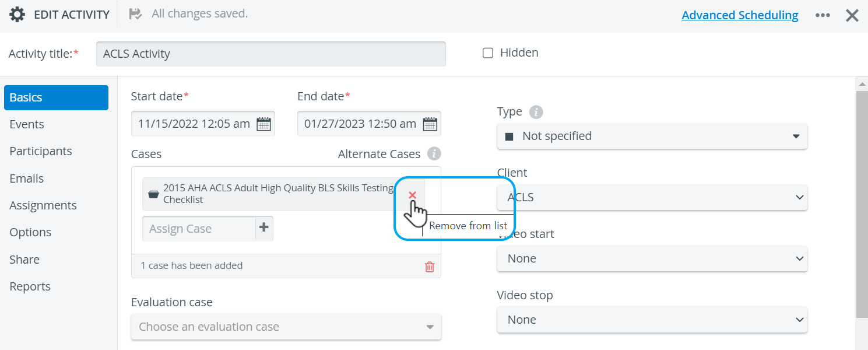Viewport: 868px width, 350px height.
Task: Open the three-dots more options menu
Action: (823, 15)
